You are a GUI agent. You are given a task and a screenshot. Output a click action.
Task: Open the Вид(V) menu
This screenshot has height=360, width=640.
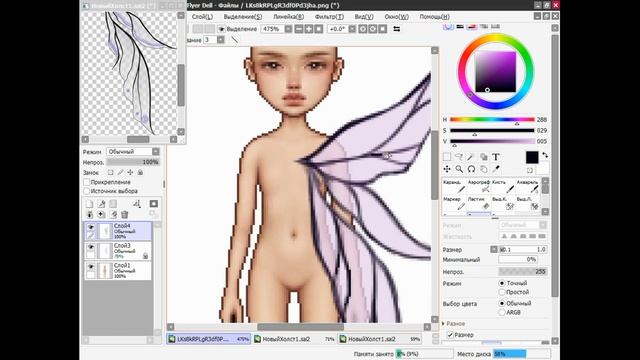pos(364,17)
